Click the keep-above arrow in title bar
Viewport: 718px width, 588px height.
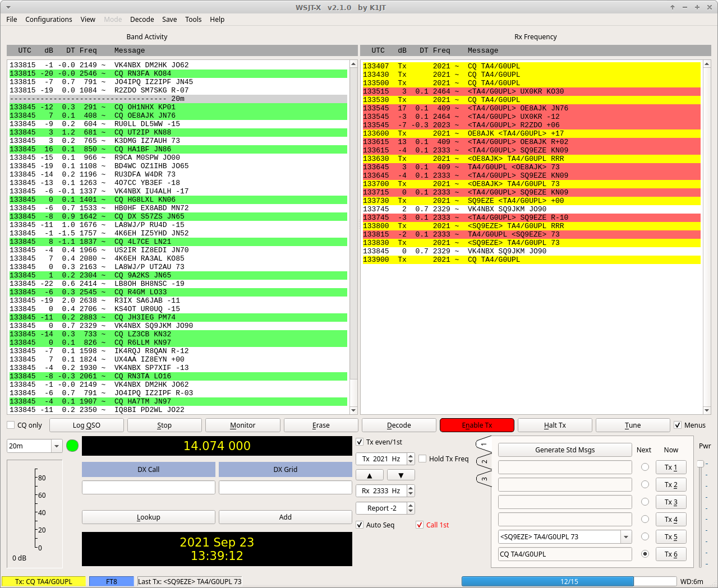point(672,7)
